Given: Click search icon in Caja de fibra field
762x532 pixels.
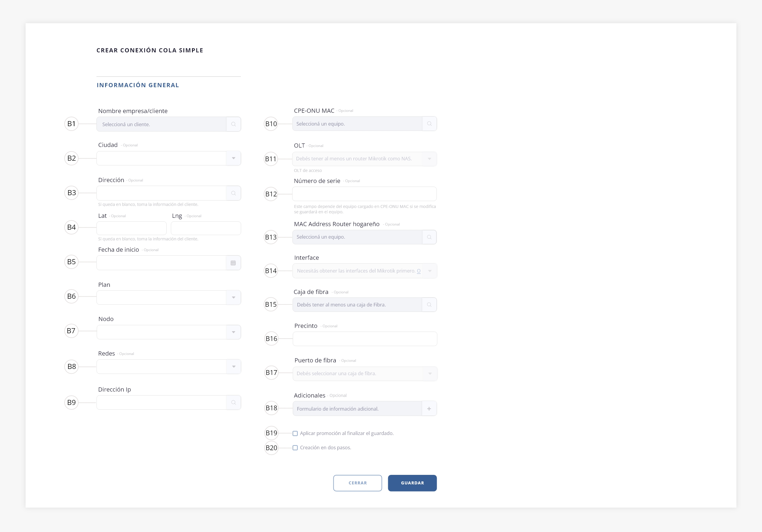Looking at the screenshot, I should [x=429, y=304].
